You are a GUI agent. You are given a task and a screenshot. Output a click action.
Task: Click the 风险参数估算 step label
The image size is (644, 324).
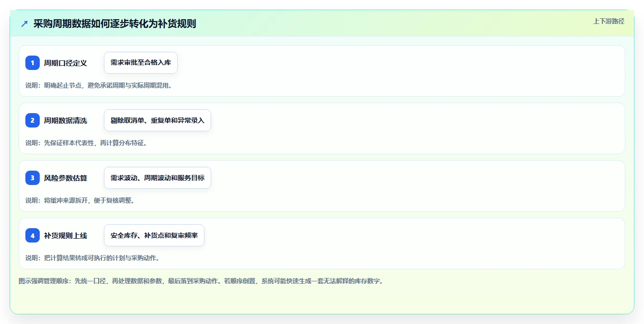66,178
